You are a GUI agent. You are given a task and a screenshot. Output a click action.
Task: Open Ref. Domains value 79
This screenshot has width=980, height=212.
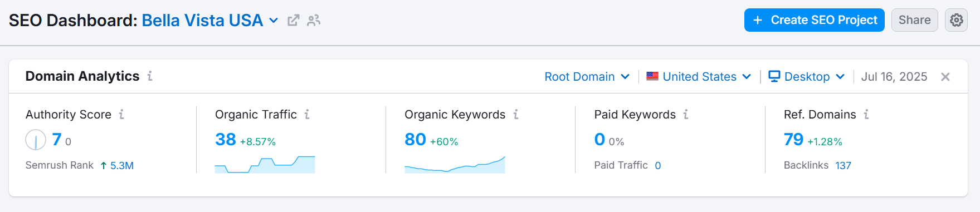[x=793, y=140]
